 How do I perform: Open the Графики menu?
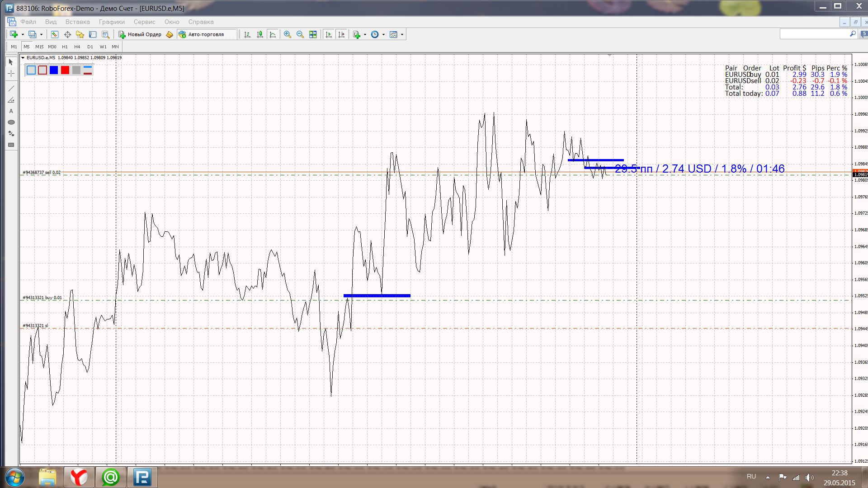(112, 22)
